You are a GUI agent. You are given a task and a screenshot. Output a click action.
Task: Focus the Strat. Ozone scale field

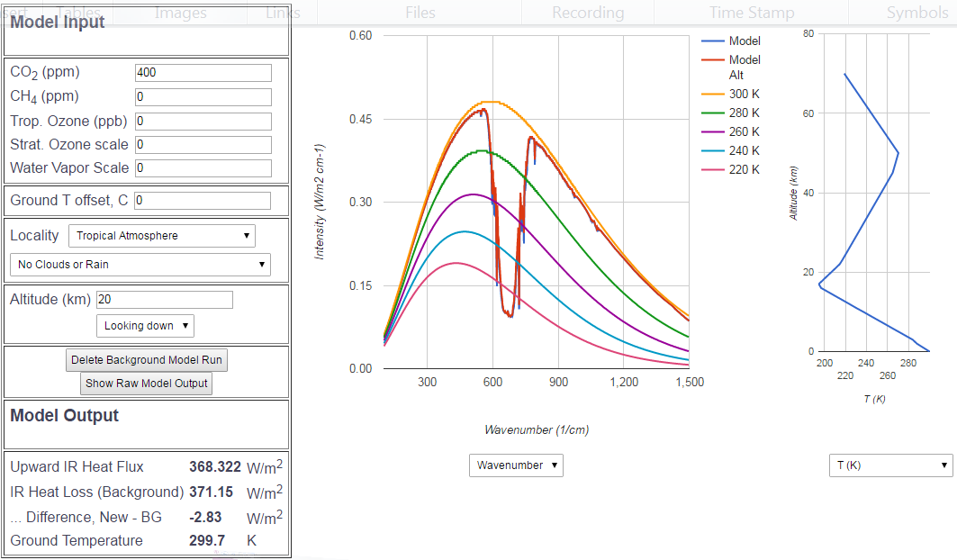pos(203,144)
